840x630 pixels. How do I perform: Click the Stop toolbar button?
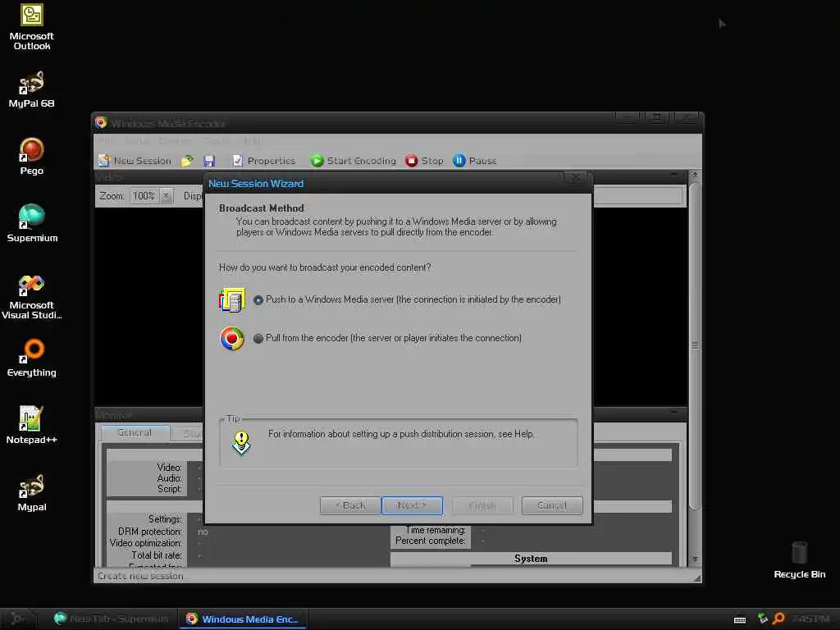coord(425,161)
